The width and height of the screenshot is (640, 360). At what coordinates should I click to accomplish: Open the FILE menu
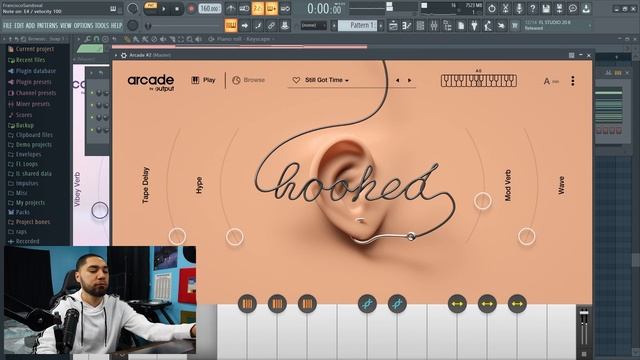7,25
